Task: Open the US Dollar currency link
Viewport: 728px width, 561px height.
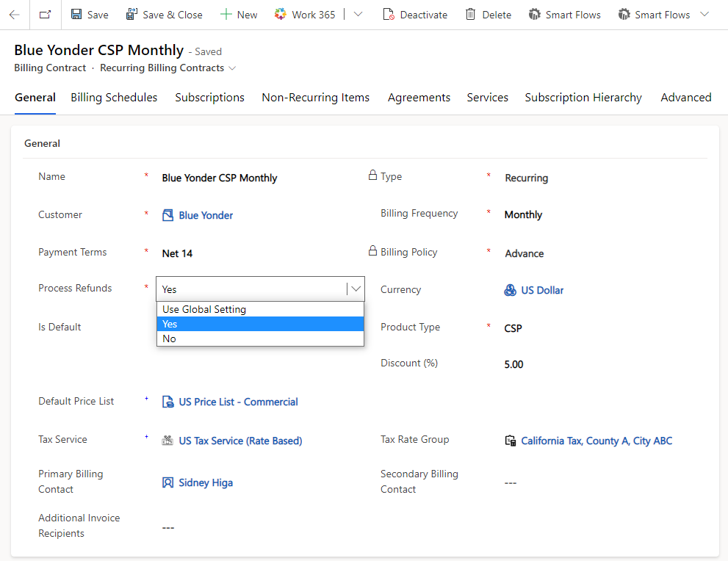Action: click(x=542, y=291)
